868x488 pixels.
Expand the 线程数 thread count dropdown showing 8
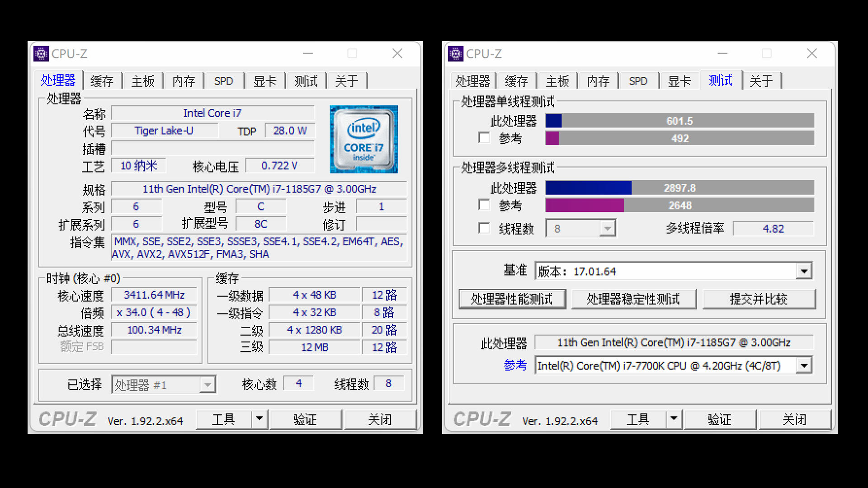click(608, 228)
